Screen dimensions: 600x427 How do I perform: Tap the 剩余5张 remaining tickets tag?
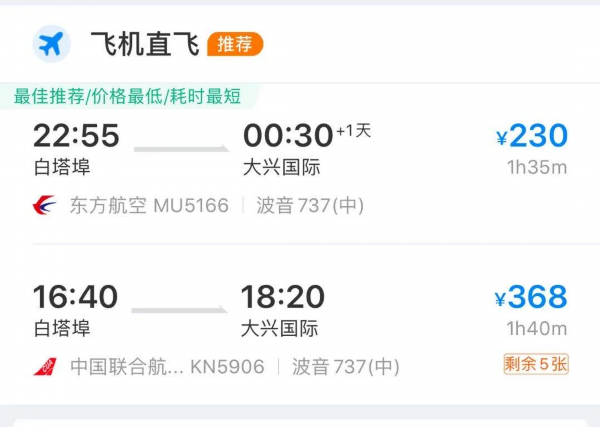point(536,365)
